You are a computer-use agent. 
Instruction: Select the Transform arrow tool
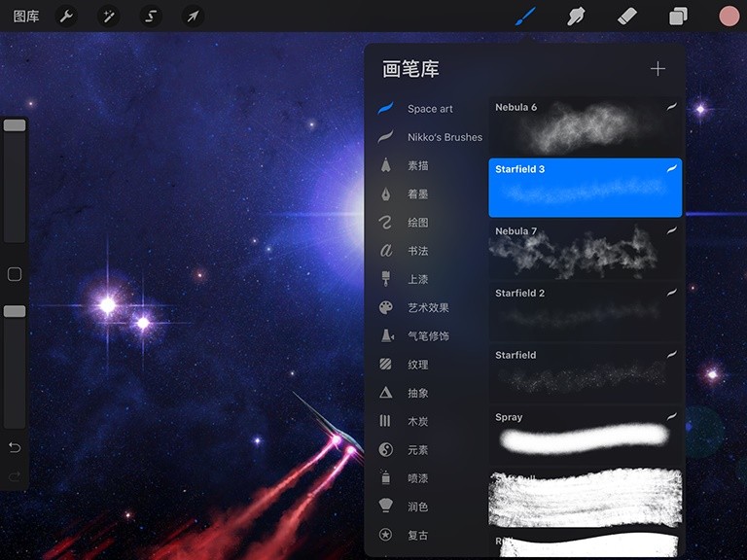point(193,17)
